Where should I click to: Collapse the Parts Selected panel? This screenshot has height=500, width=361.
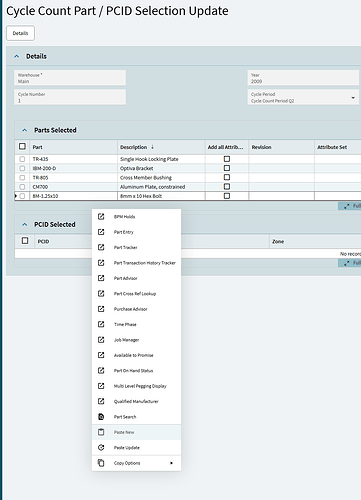pyautogui.click(x=25, y=130)
